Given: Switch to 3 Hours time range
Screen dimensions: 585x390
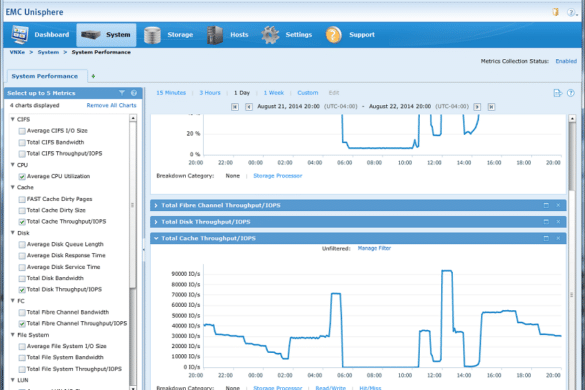Looking at the screenshot, I should click(x=210, y=93).
